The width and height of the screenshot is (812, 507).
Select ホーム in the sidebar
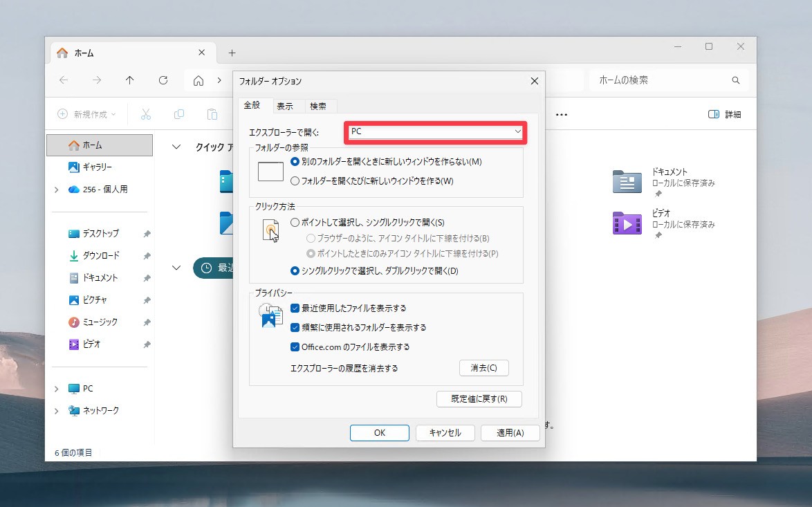[x=100, y=145]
